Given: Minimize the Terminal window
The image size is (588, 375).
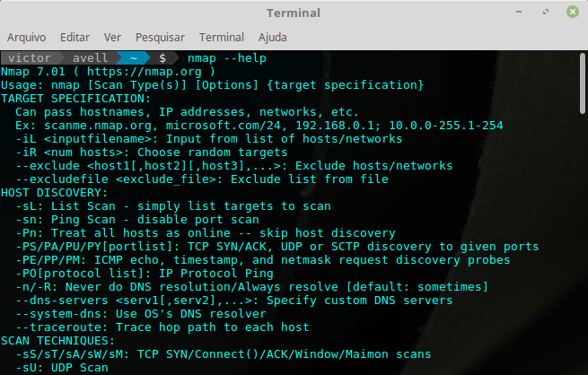Looking at the screenshot, I should click(519, 12).
